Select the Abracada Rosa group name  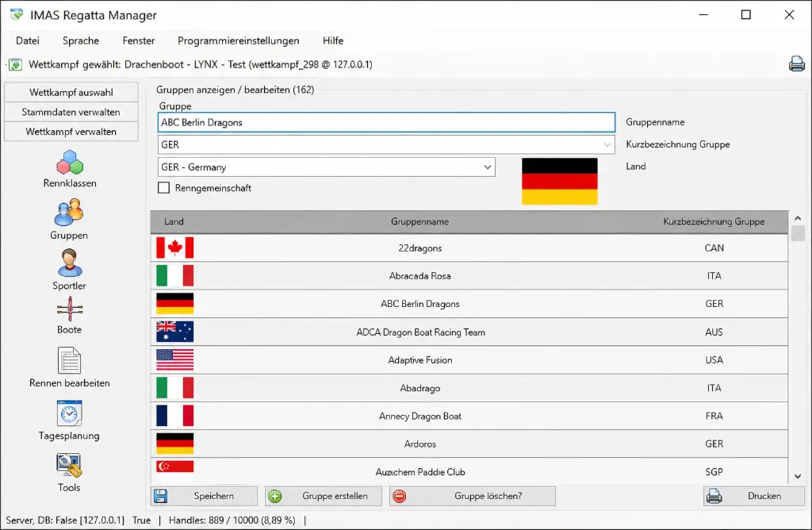(x=420, y=276)
